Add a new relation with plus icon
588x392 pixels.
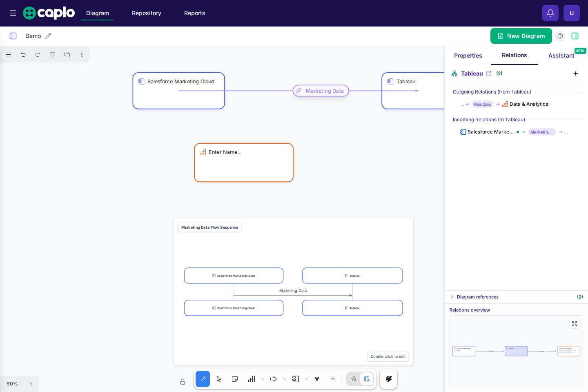(x=576, y=73)
